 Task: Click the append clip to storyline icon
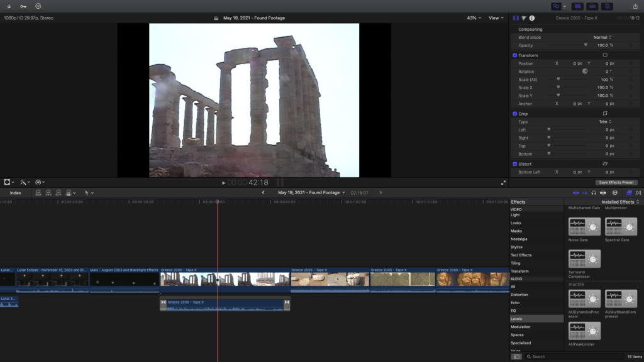(x=58, y=192)
